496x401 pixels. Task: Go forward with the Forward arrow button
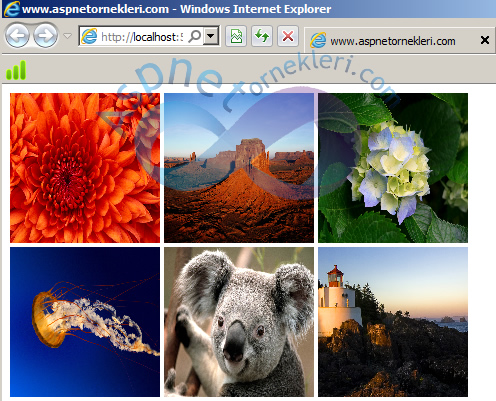tap(45, 35)
